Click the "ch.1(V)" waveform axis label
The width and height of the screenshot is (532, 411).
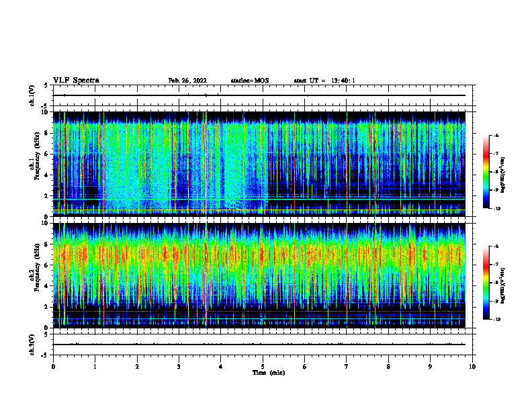(x=32, y=95)
